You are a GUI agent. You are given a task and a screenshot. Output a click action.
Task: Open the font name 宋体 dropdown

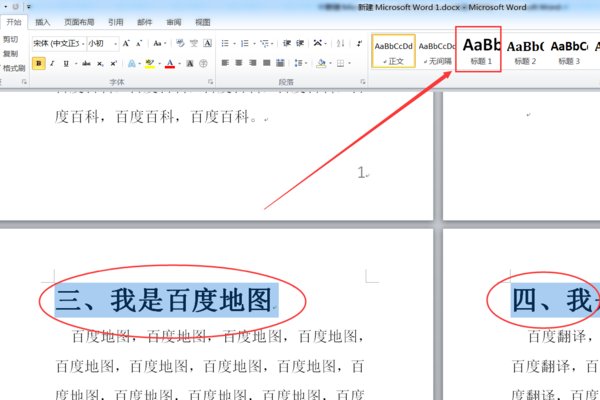83,44
